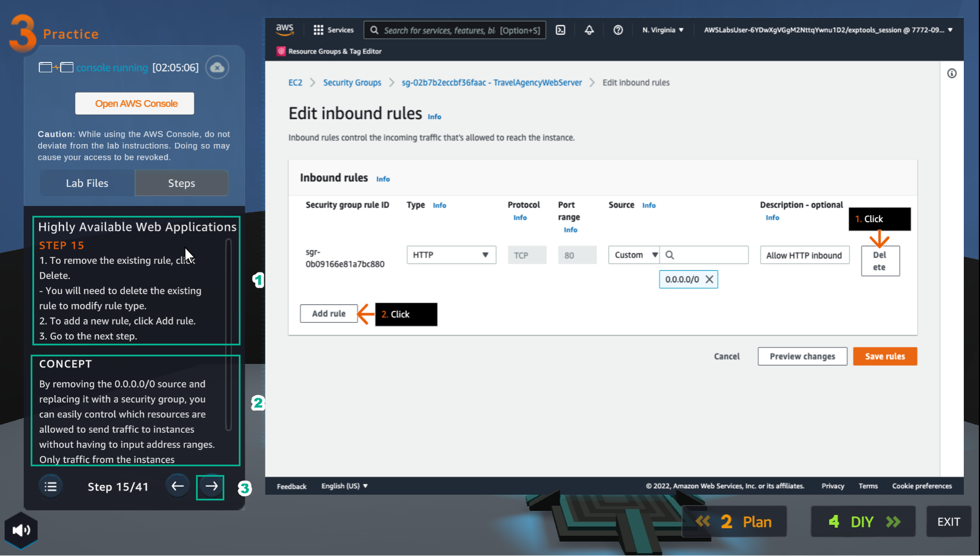
Task: Open the info panel icon at right edge
Action: (x=952, y=73)
